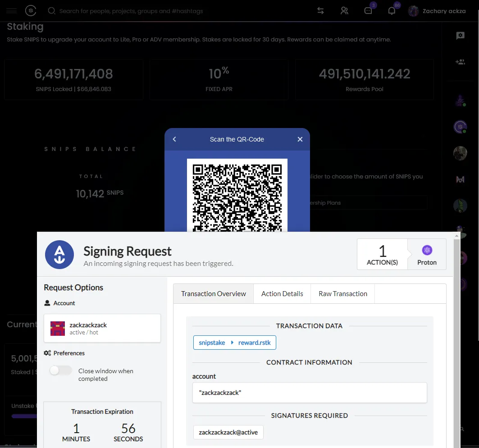
Task: Click the snipstake reward.rstk action tag
Action: click(x=235, y=343)
